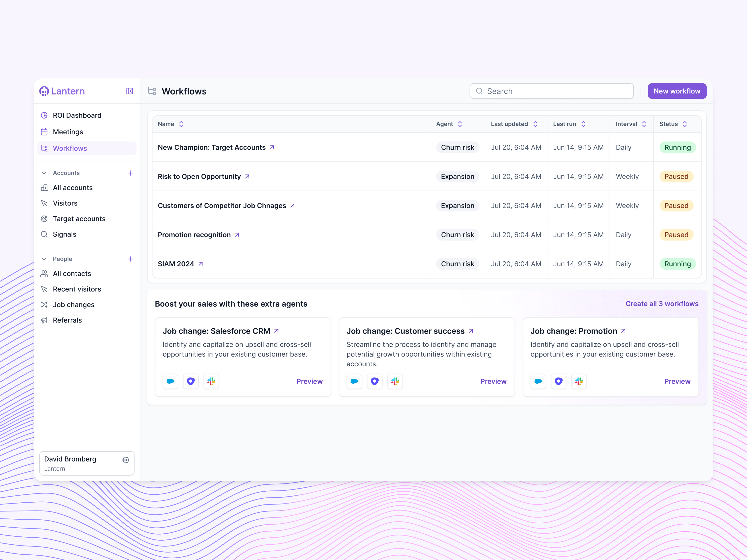Click the Slack icon on Job change: Promotion card
Viewport: 747px width, 560px height.
pos(579,381)
